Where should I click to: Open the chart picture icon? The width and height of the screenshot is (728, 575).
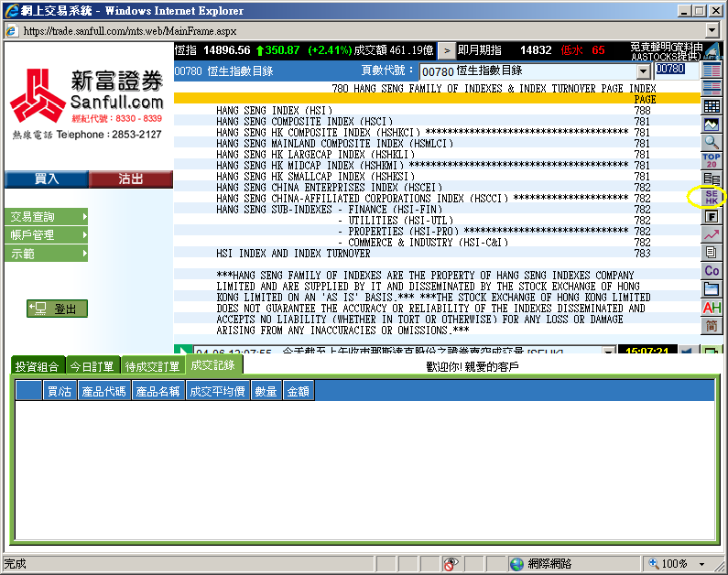pyautogui.click(x=712, y=125)
